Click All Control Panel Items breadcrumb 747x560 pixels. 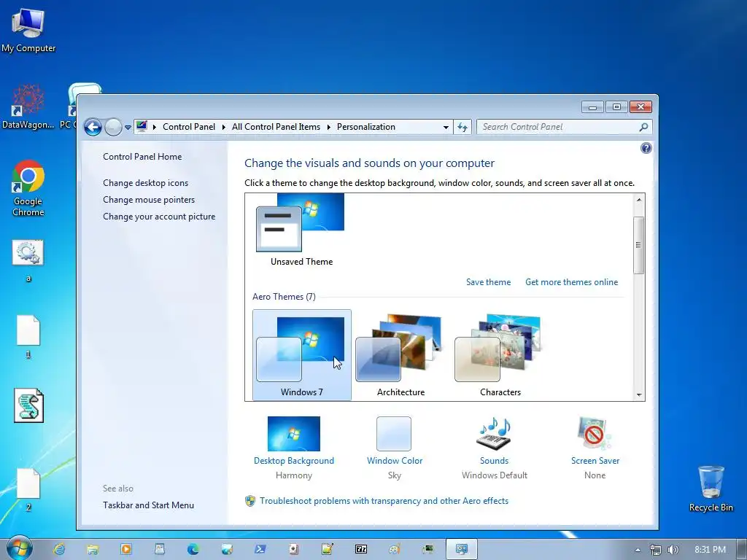click(x=276, y=127)
